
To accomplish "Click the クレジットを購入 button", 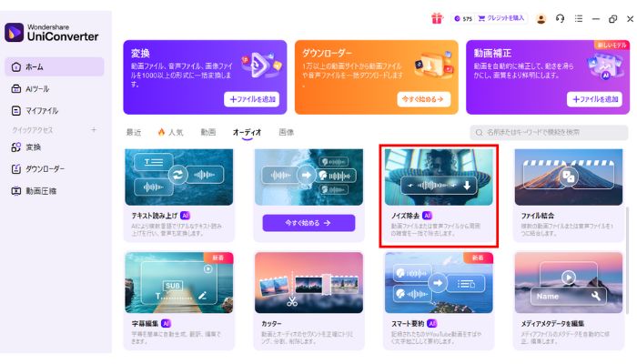I will (500, 18).
